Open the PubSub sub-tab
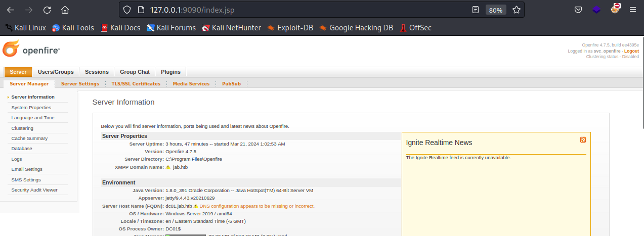 (x=231, y=84)
